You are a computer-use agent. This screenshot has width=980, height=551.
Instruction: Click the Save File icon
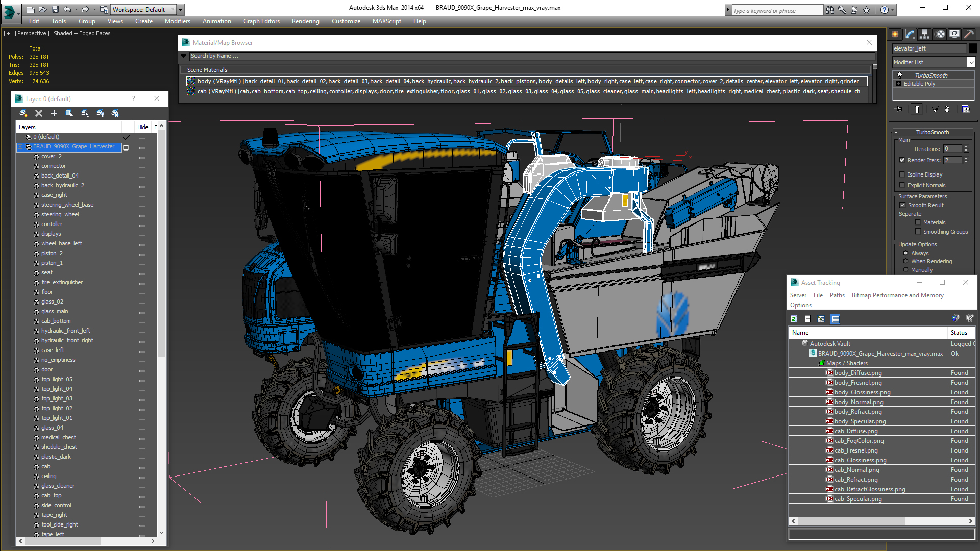[x=55, y=9]
